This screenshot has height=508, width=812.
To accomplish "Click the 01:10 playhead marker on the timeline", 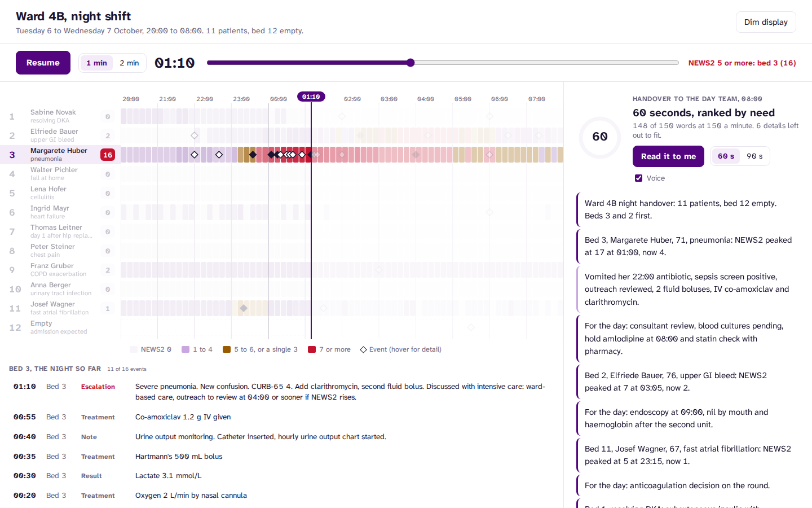I will click(311, 97).
